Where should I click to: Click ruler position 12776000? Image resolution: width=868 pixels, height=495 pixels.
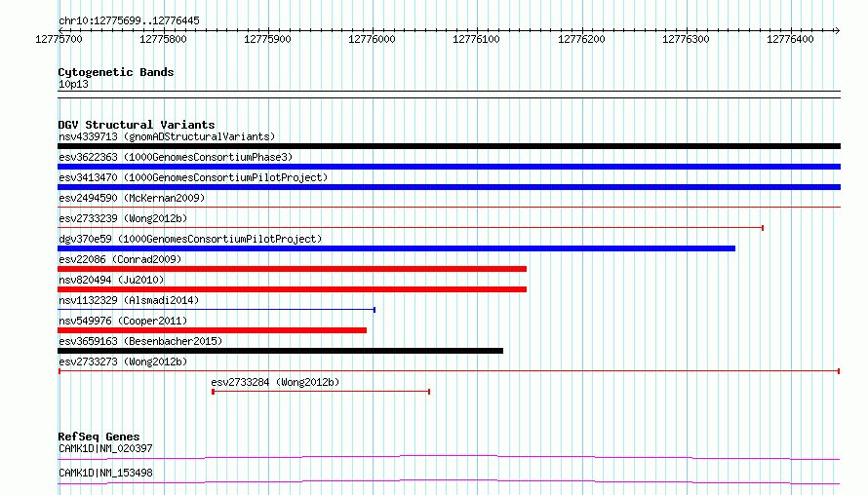[372, 39]
